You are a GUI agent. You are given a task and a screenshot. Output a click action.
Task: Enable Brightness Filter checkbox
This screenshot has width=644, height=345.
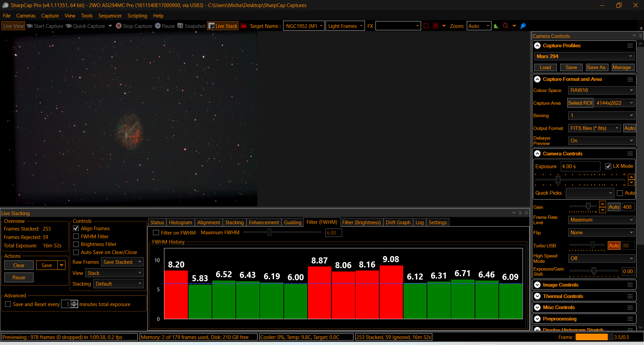76,244
